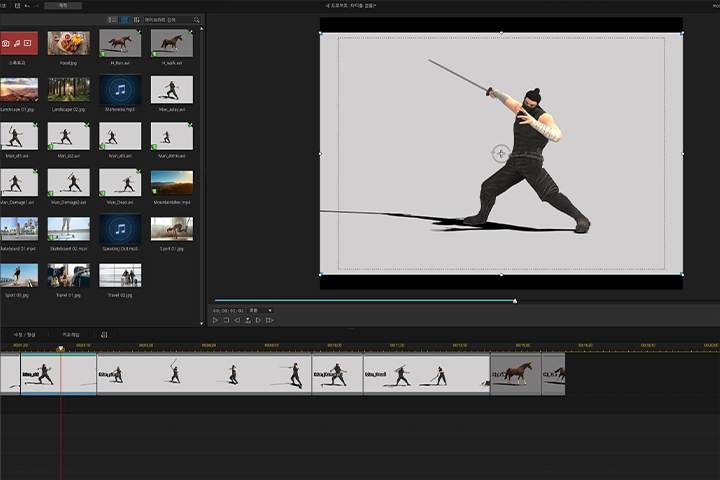Open the red stock media import tile
Viewport: 720px width, 480px height.
coord(18,43)
